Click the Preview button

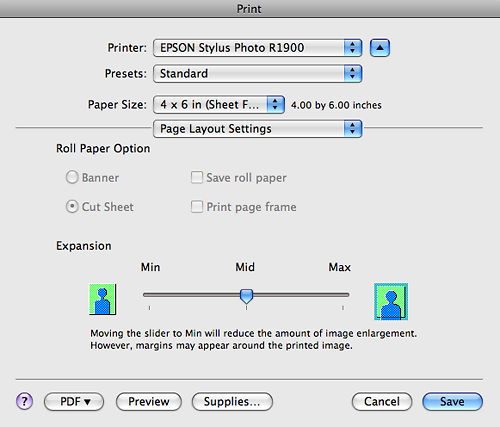pos(149,401)
